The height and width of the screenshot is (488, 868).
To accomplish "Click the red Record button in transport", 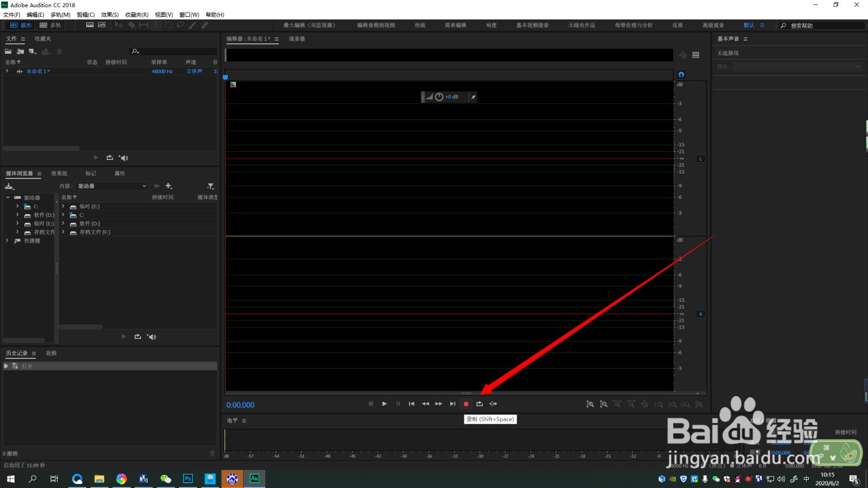I will [466, 404].
